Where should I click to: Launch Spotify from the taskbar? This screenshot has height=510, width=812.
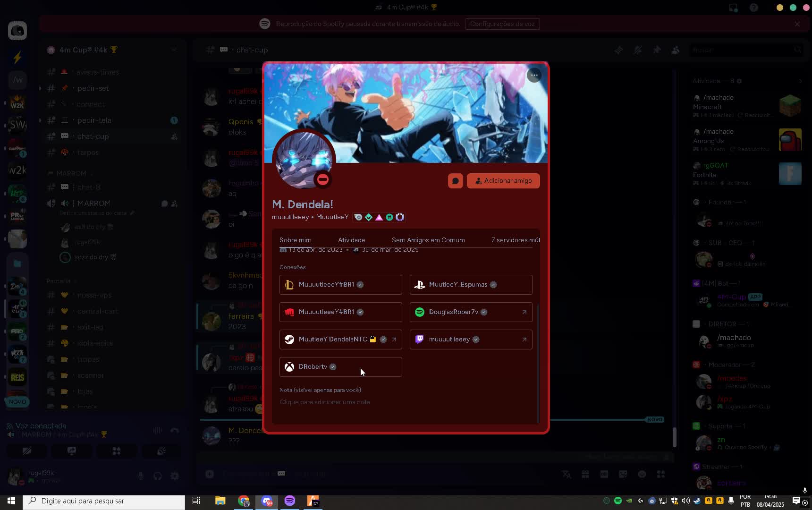click(289, 501)
